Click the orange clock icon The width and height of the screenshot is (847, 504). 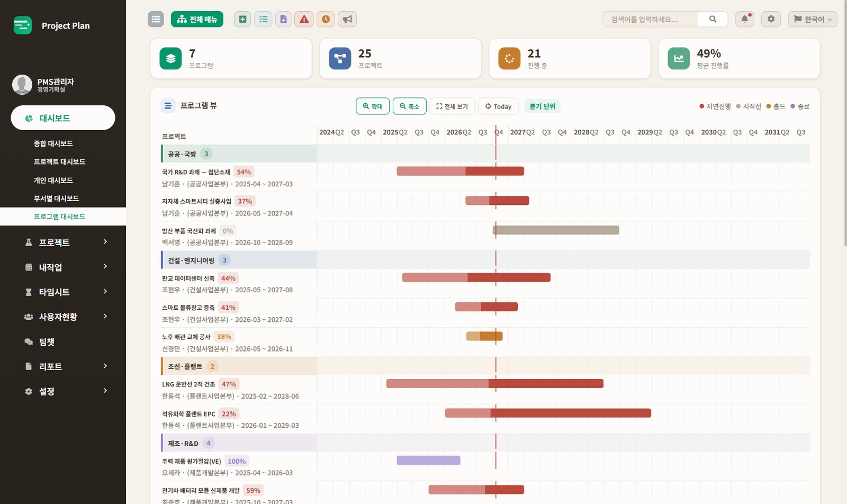326,19
